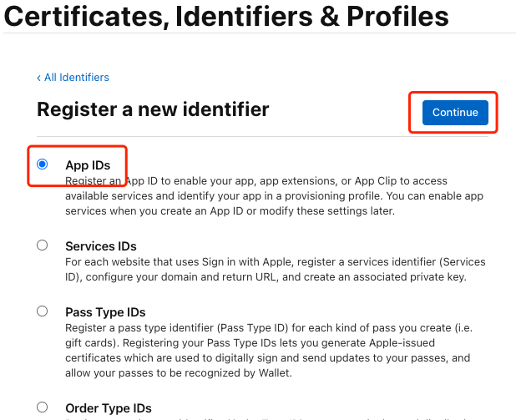The image size is (516, 420).
Task: Select the Order Type IDs radio button
Action: pos(43,407)
